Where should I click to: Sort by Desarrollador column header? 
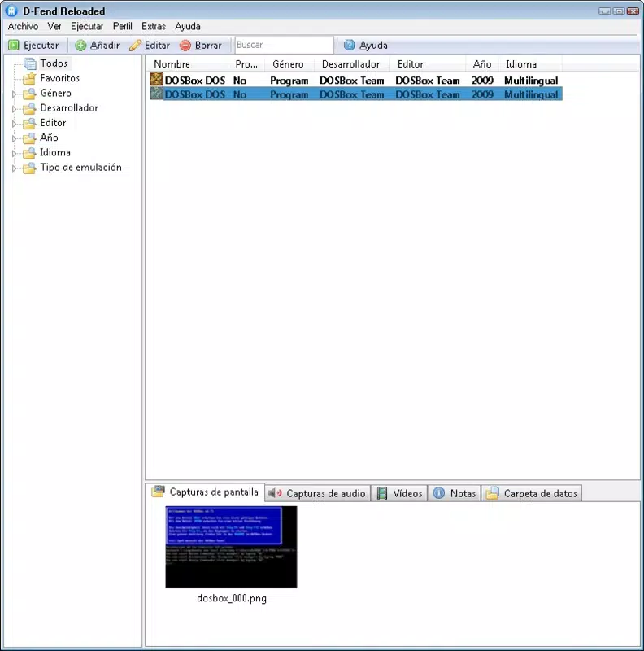(352, 64)
